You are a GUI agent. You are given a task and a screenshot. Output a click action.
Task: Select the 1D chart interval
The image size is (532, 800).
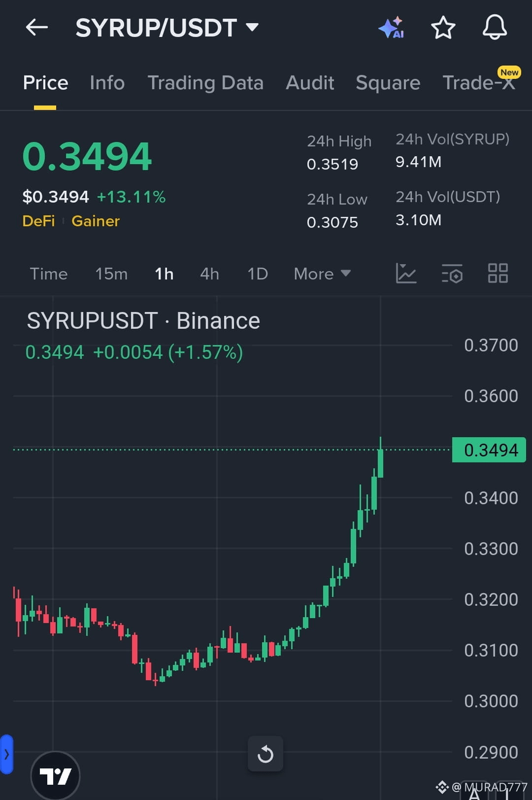(258, 274)
